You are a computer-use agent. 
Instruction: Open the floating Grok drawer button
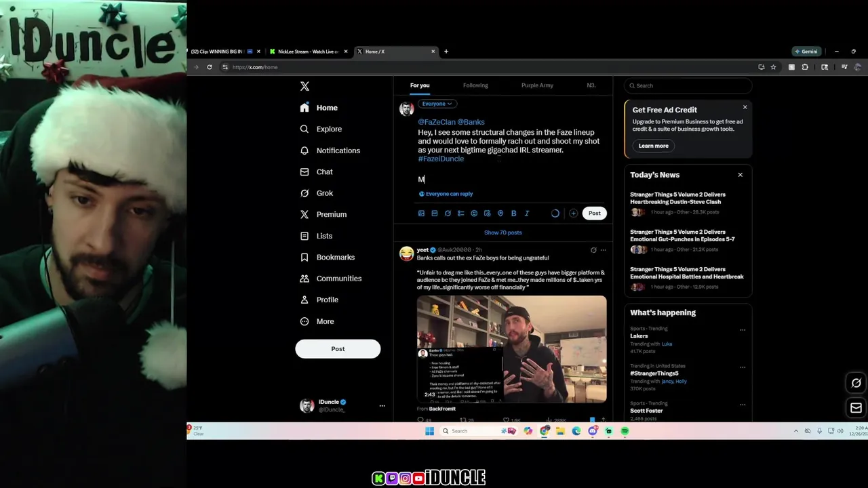pyautogui.click(x=856, y=383)
